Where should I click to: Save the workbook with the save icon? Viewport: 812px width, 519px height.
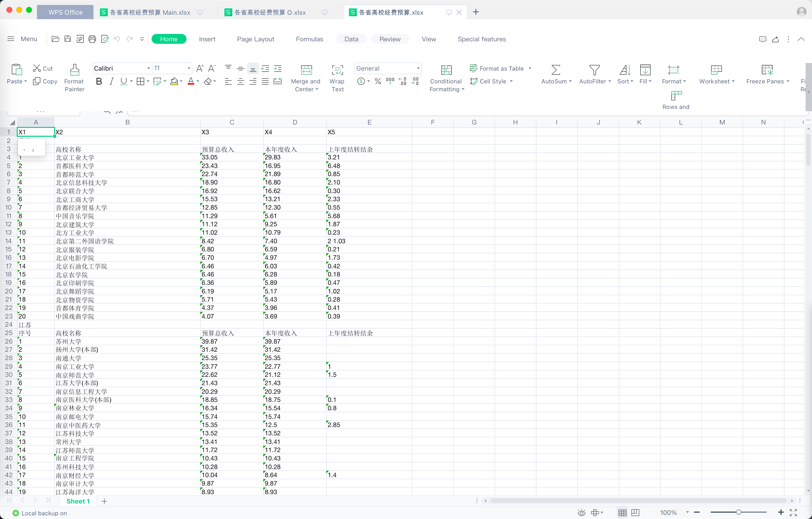coord(67,39)
